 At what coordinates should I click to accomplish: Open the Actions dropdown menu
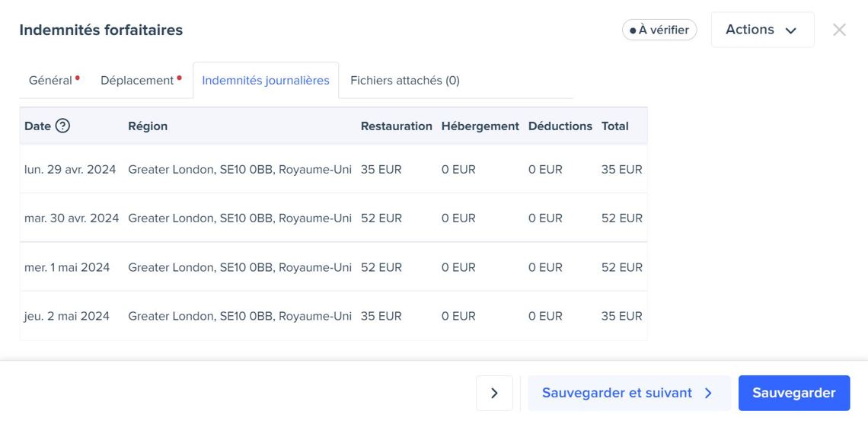[762, 30]
